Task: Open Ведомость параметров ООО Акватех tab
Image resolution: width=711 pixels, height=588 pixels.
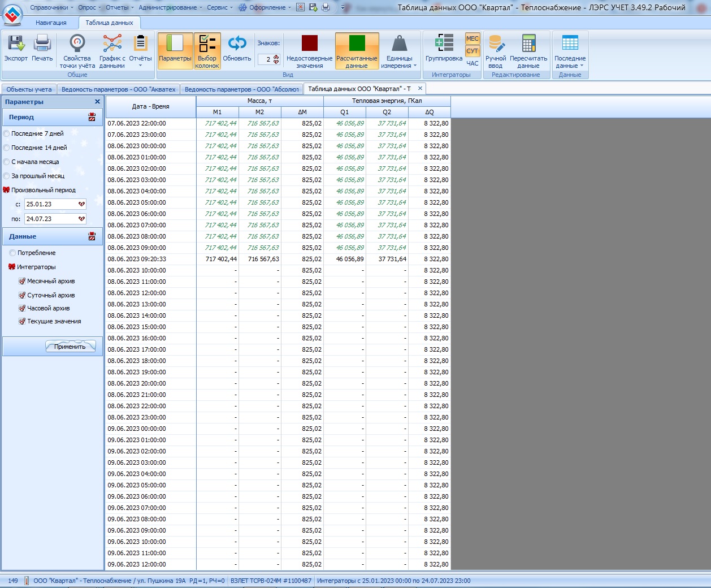Action: coord(118,89)
